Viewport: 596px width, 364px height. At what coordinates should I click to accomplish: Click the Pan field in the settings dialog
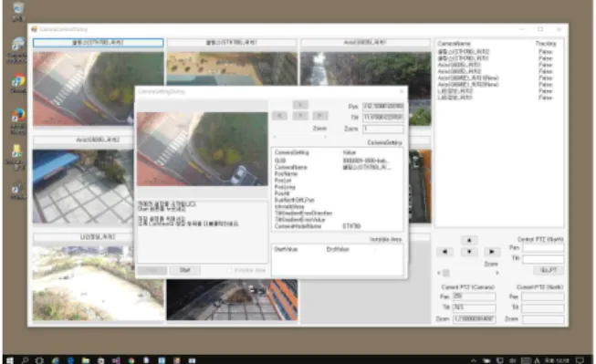pos(383,107)
